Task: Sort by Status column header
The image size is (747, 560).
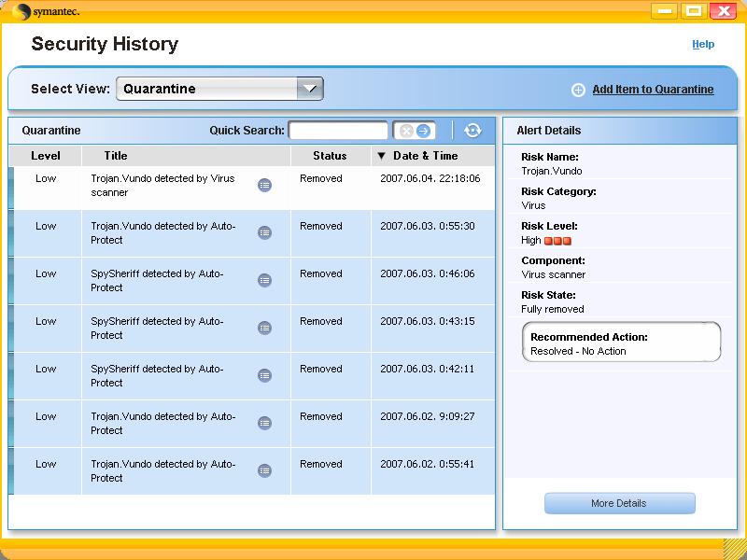Action: [331, 156]
